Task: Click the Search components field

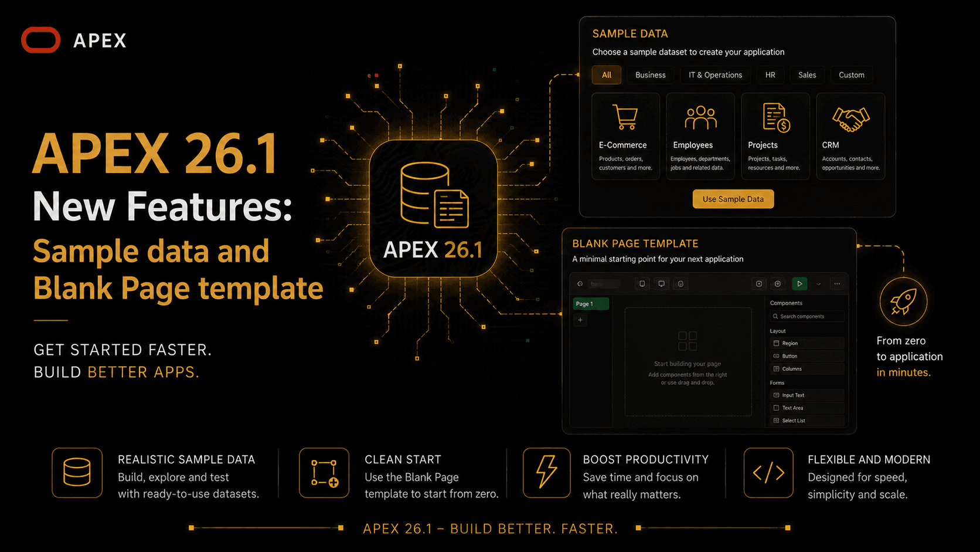Action: click(x=807, y=317)
